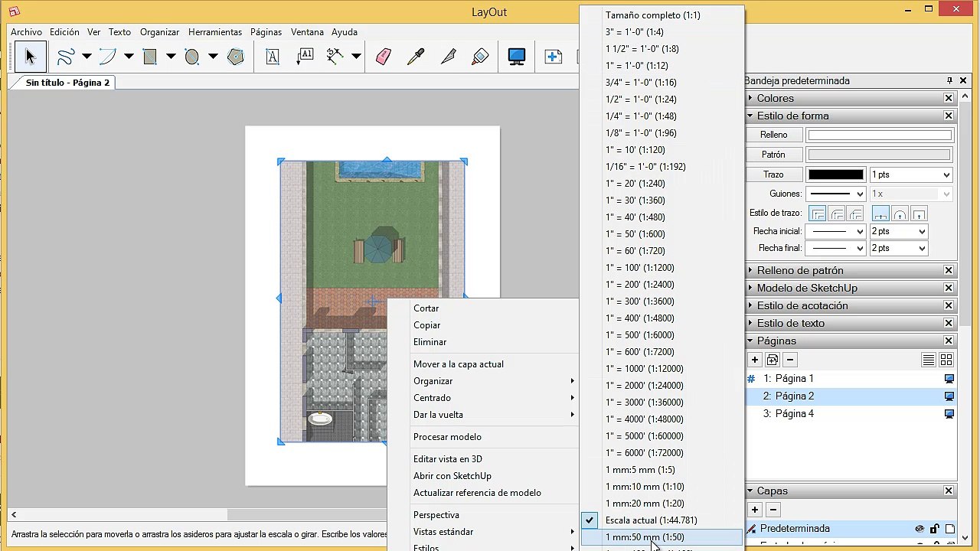Screen dimensions: 980x551
Task: Activate the Label tool
Action: tap(305, 57)
